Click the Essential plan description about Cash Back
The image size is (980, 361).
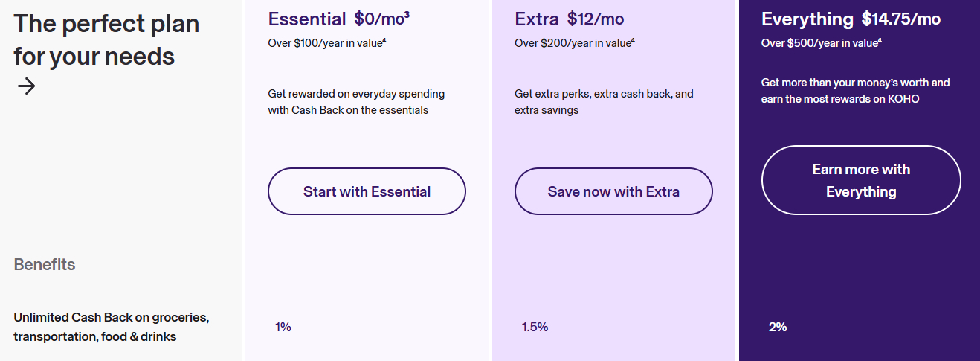click(356, 102)
